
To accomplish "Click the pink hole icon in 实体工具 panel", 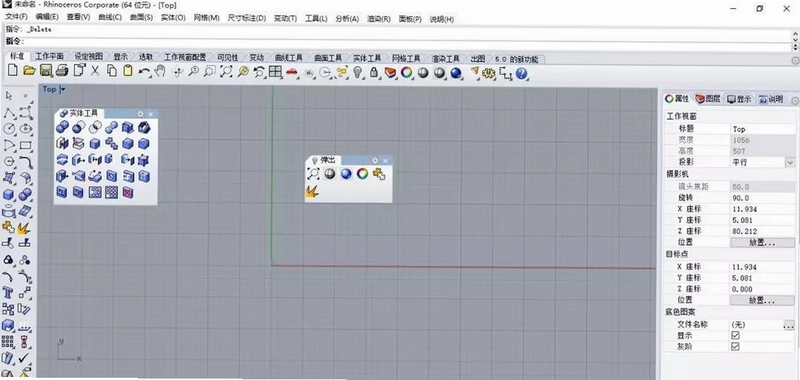I will click(x=128, y=192).
